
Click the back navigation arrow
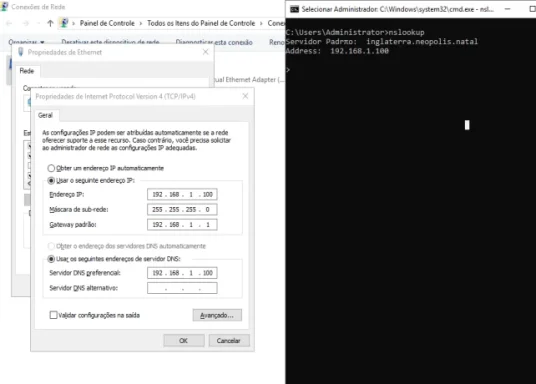[x=9, y=23]
